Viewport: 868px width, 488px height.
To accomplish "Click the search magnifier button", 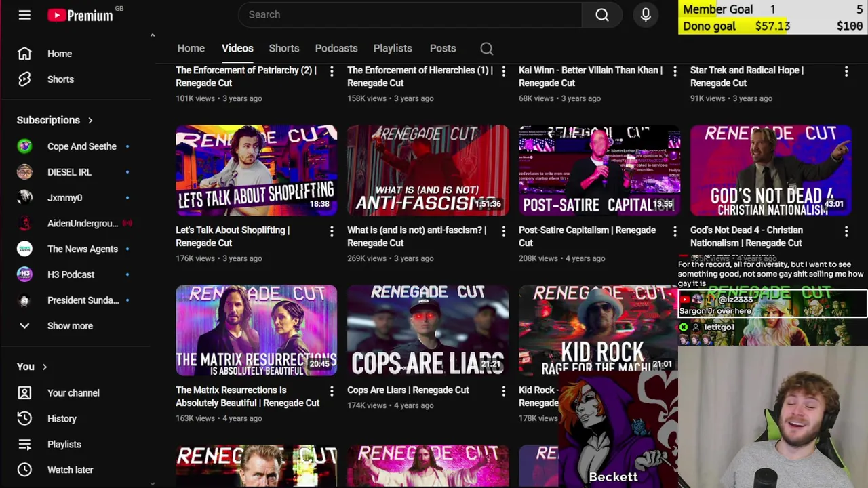I will 602,14.
